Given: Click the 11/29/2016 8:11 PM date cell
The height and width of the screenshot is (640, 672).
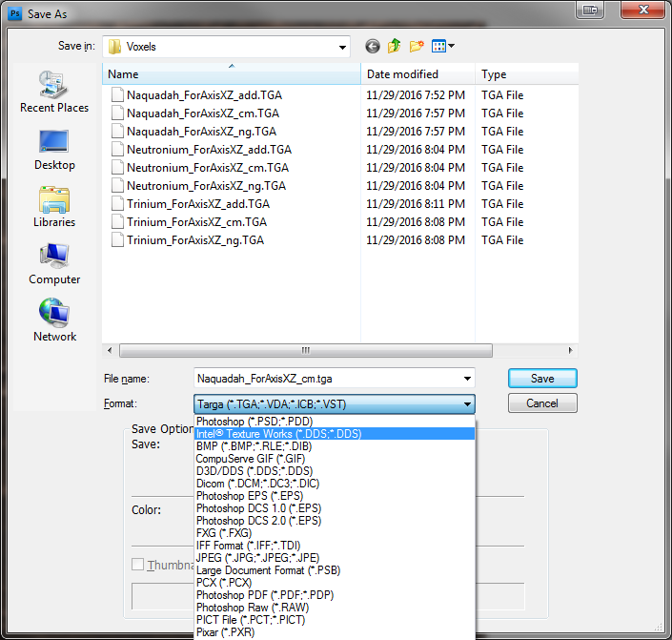Looking at the screenshot, I should [416, 204].
